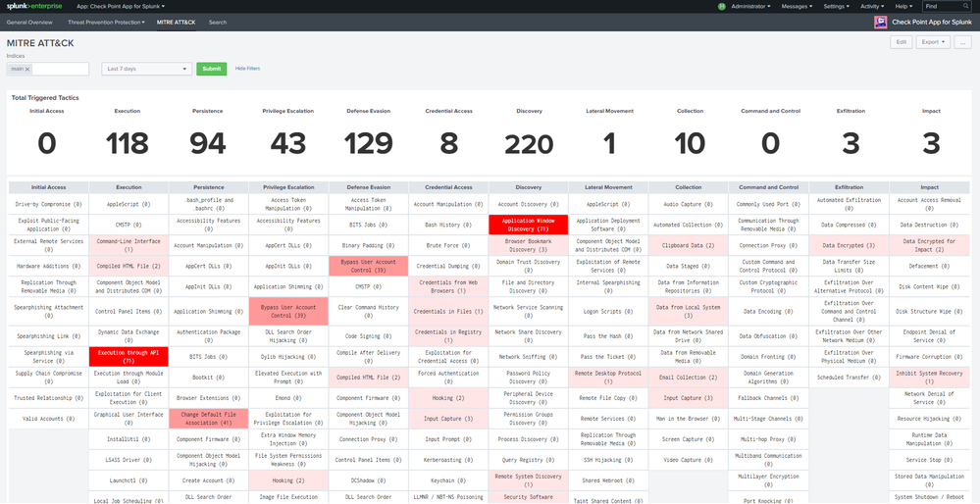Click Remote System Discovery (1) cell
This screenshot has height=504, width=980.
[x=529, y=480]
